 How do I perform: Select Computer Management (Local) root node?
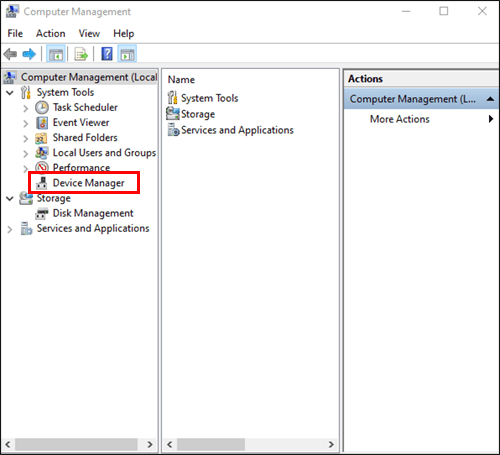tap(89, 77)
